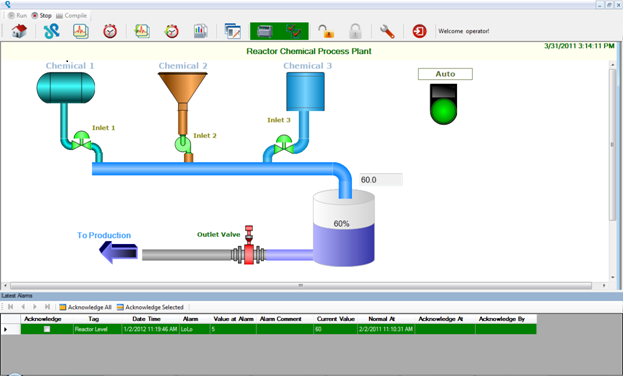This screenshot has width=624, height=377.
Task: Click the wrench settings icon
Action: point(387,31)
